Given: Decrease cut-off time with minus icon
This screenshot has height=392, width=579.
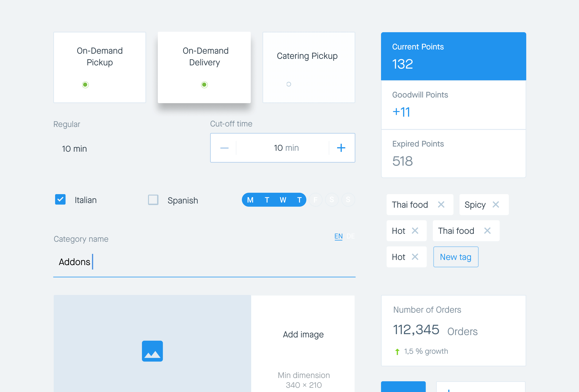Looking at the screenshot, I should (224, 148).
